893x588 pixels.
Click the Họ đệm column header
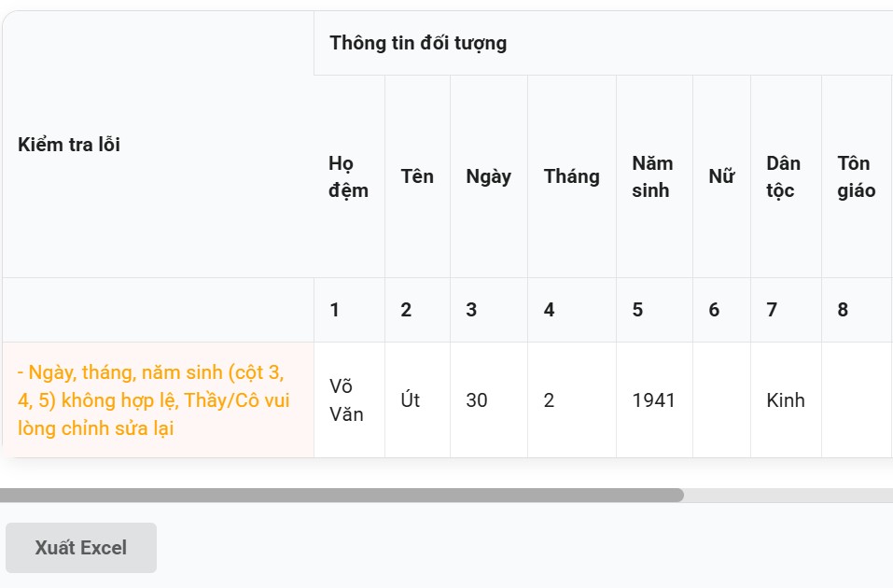tap(348, 176)
